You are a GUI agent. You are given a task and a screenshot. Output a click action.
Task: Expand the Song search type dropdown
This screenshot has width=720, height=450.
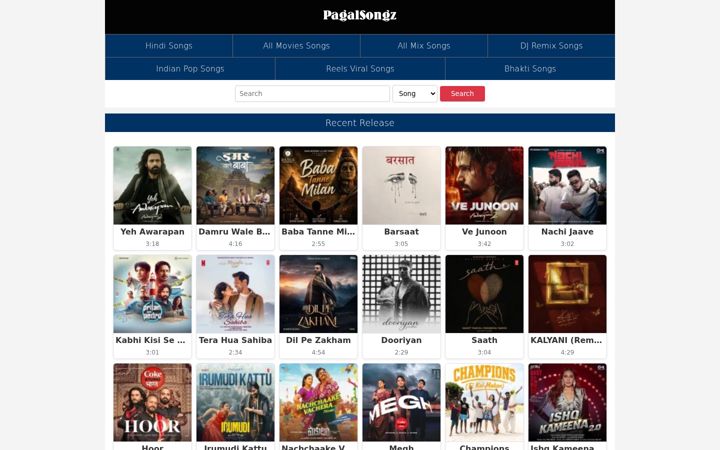(415, 94)
